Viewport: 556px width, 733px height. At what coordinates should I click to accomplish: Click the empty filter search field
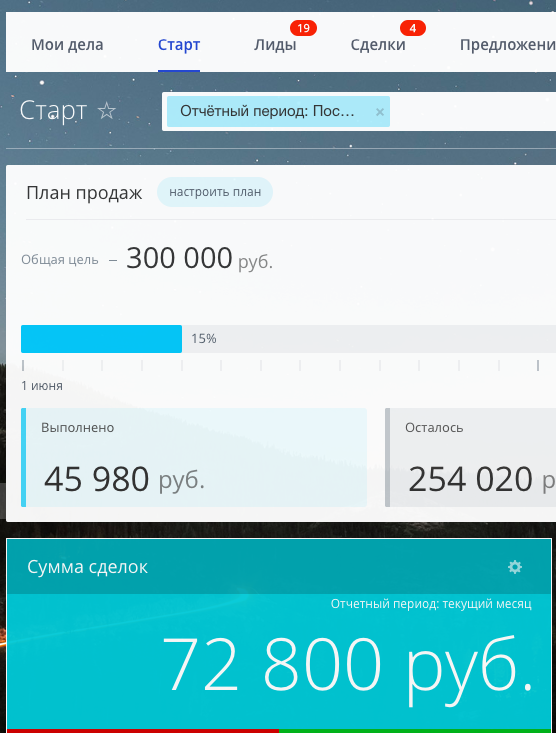pos(473,111)
